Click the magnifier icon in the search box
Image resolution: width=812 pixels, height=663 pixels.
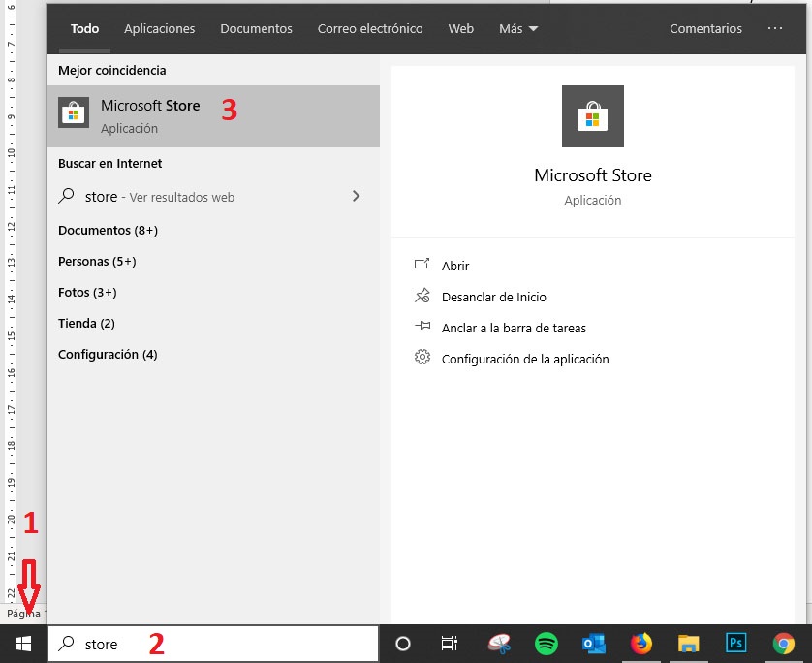66,644
